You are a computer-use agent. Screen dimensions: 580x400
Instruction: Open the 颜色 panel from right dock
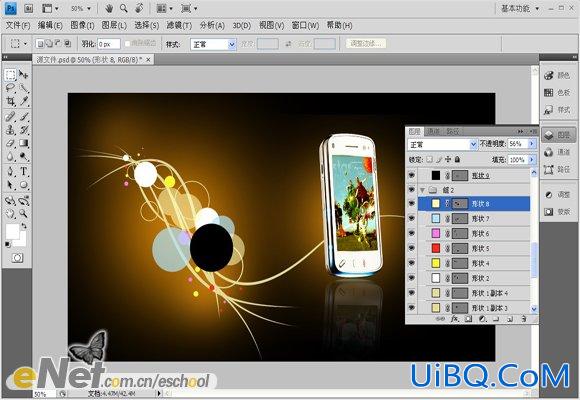[x=558, y=75]
